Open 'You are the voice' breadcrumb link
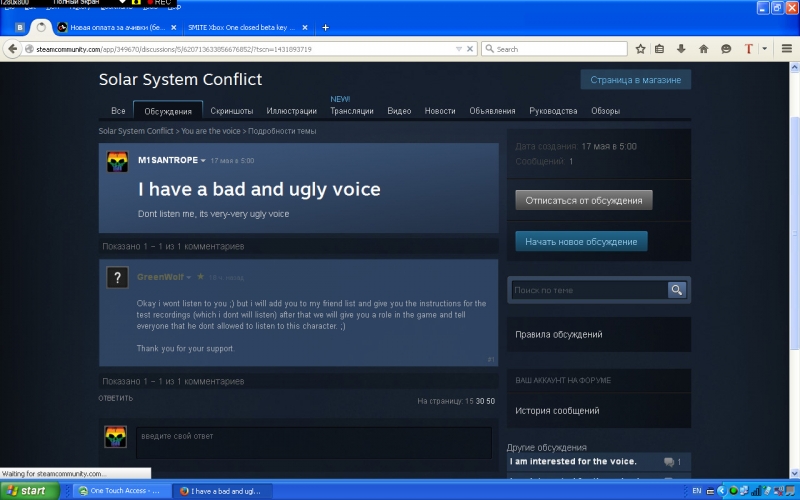800x500 pixels. click(211, 131)
